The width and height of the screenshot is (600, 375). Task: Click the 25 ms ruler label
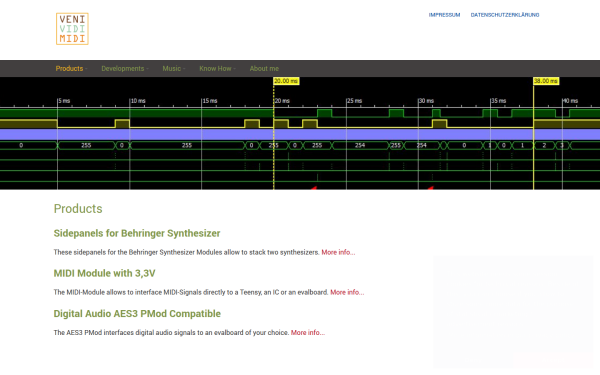tap(355, 101)
